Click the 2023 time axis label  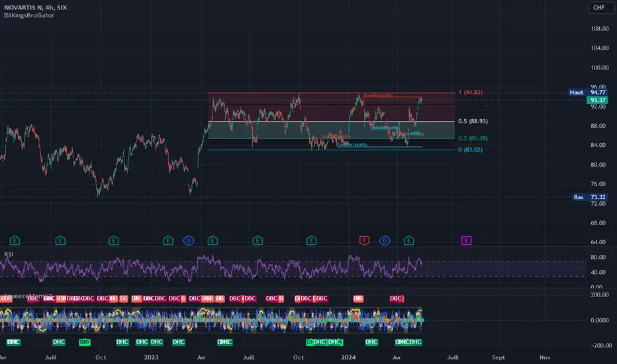[x=151, y=357]
